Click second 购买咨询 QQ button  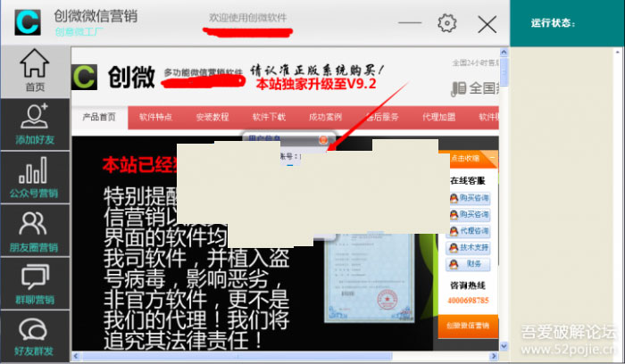(469, 215)
